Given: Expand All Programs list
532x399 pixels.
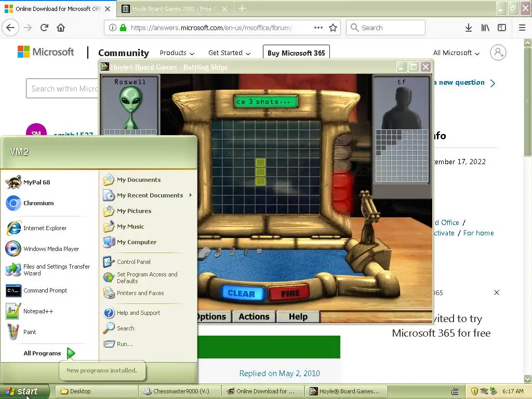Looking at the screenshot, I should tap(49, 353).
